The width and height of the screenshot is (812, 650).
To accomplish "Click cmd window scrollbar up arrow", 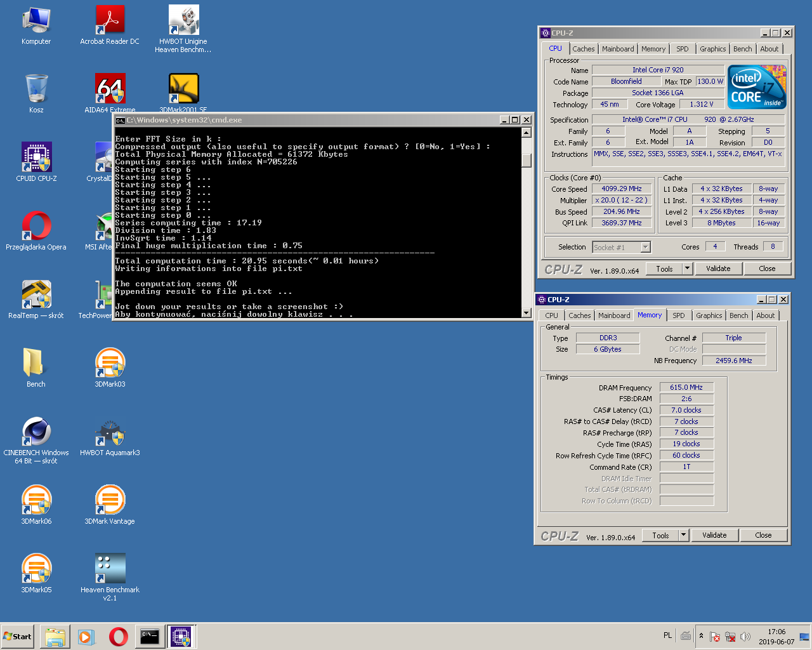I will pos(526,133).
